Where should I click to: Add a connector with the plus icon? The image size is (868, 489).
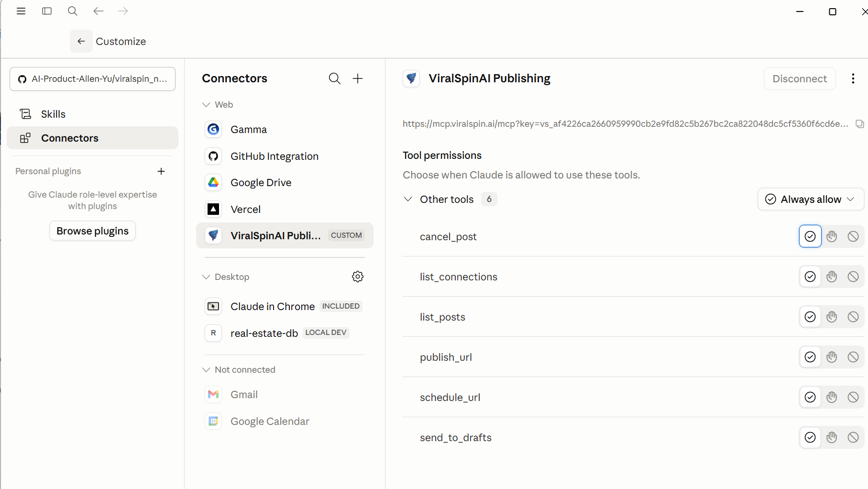pyautogui.click(x=358, y=78)
